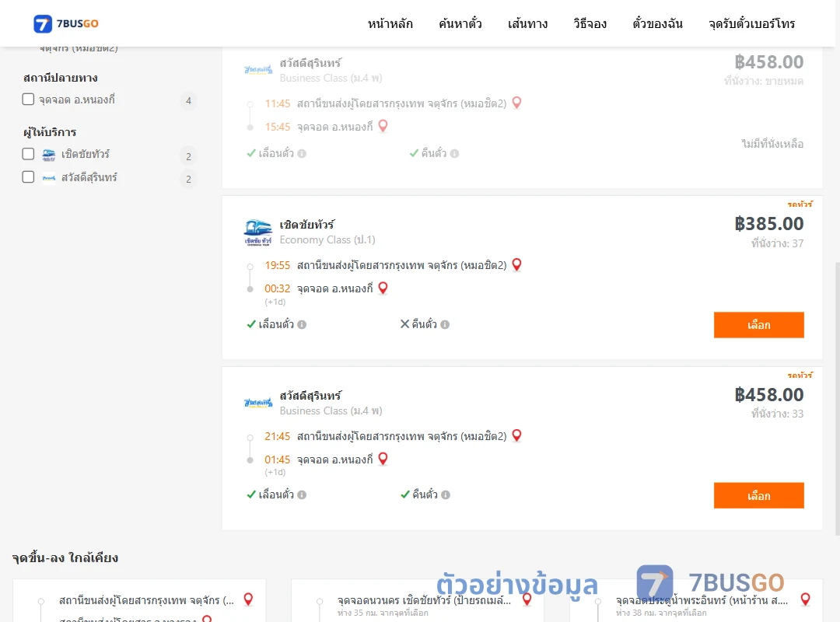
Task: Tick the จุดจอด อ.หนองกี่ destination checkbox
Action: point(29,99)
